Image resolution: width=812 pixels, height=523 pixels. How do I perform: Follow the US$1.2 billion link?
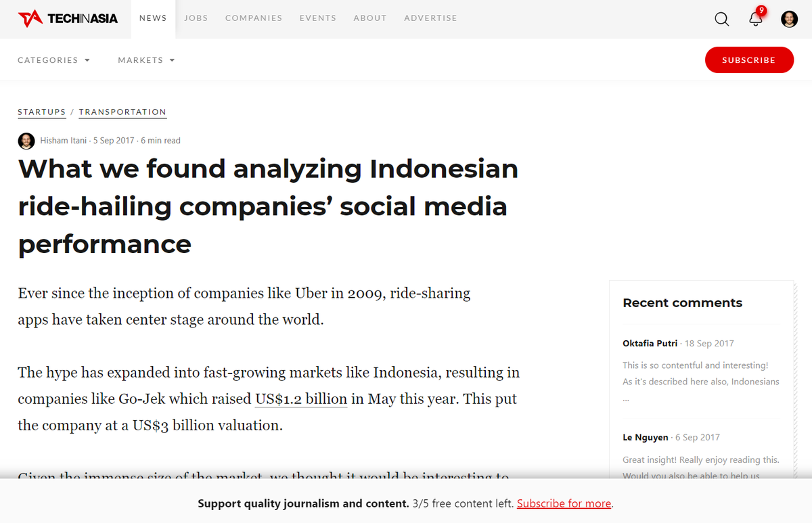click(x=301, y=399)
